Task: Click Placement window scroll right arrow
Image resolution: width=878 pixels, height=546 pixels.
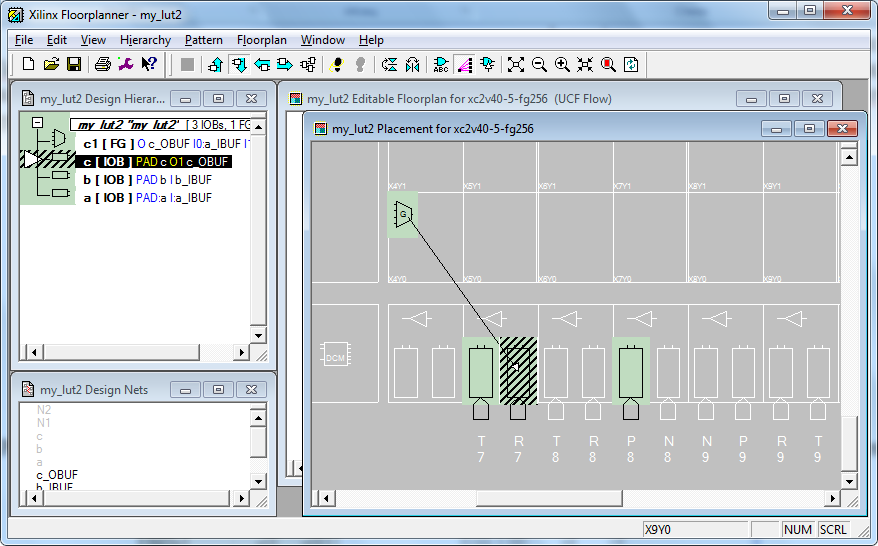Action: point(833,498)
